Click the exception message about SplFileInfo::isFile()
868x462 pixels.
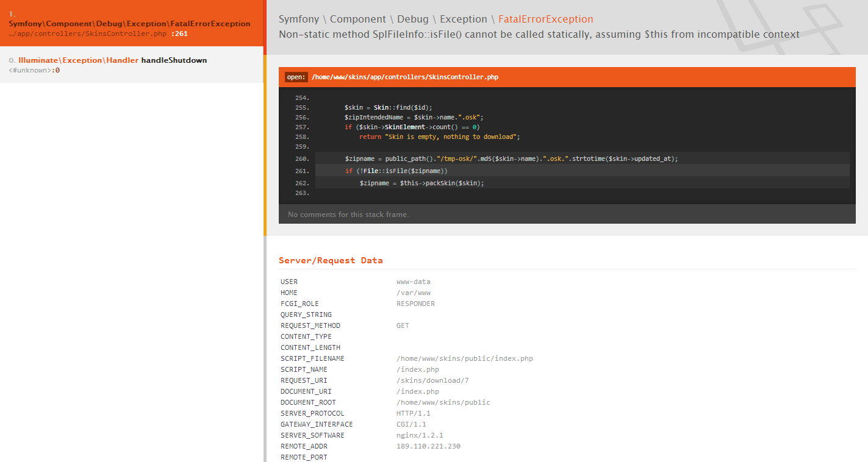(539, 35)
